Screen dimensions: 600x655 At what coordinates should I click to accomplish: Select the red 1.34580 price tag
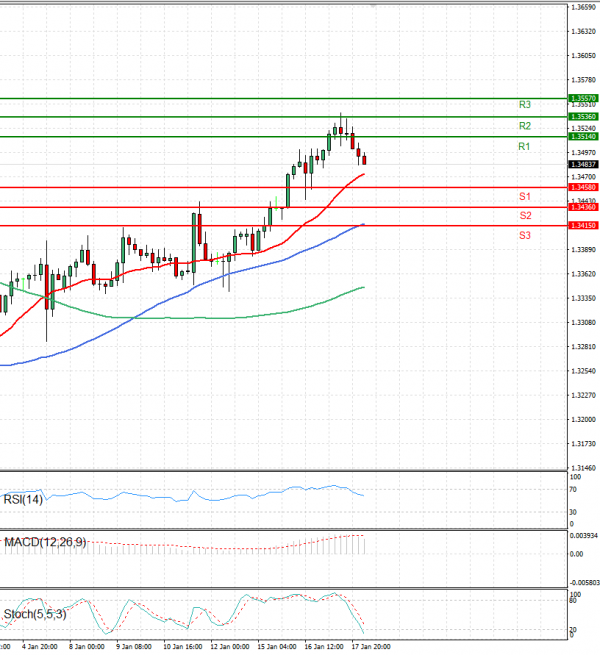pyautogui.click(x=584, y=187)
